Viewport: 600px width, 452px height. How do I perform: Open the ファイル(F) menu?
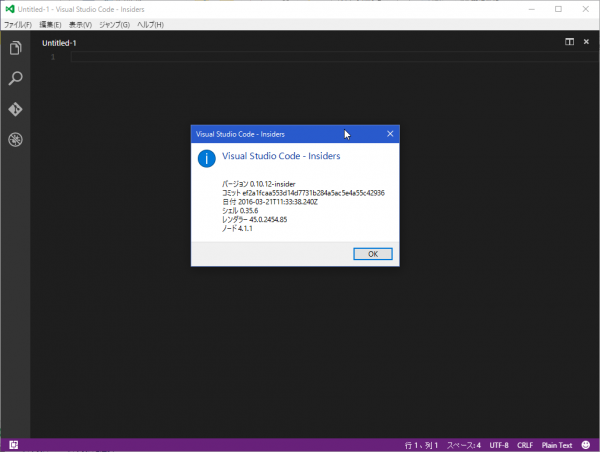click(18, 25)
